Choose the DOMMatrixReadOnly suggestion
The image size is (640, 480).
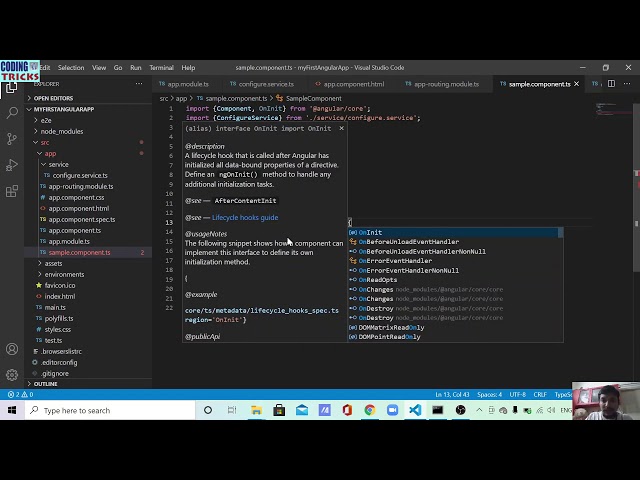[455, 328]
